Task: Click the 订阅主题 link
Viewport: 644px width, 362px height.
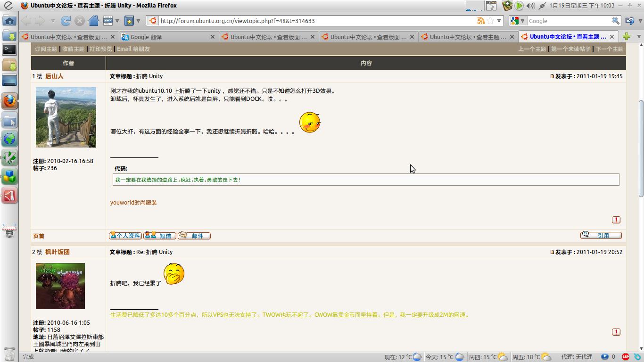Action: point(46,49)
